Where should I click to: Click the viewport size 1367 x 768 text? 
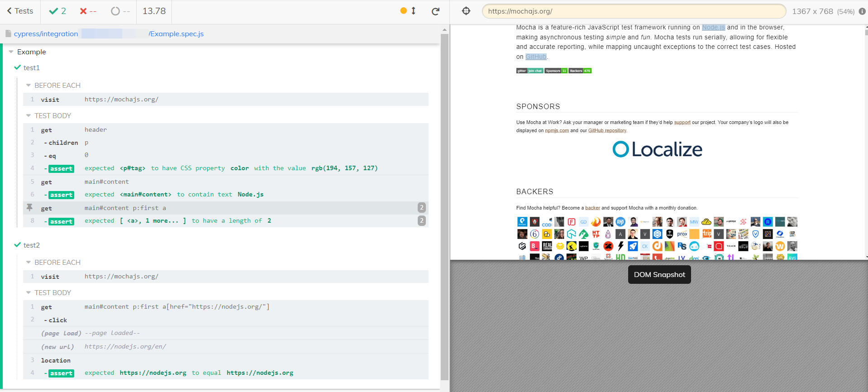[812, 11]
